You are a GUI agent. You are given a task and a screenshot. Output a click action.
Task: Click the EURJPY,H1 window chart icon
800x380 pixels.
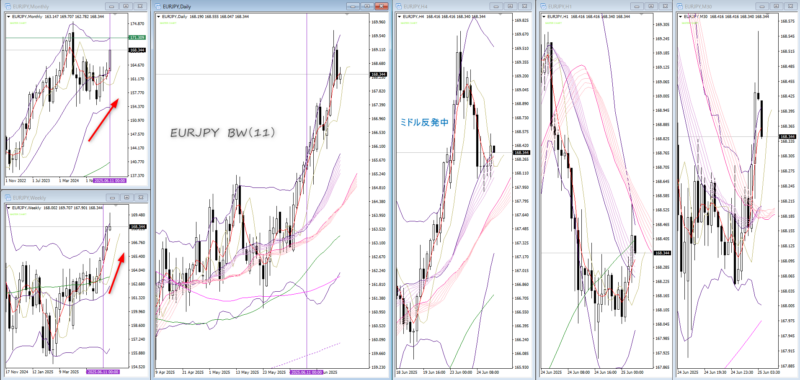tap(543, 6)
